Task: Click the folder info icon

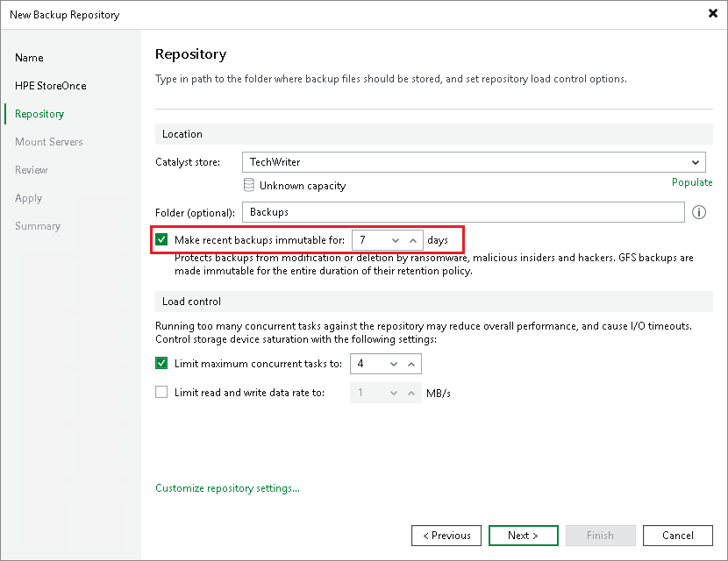Action: click(x=699, y=212)
